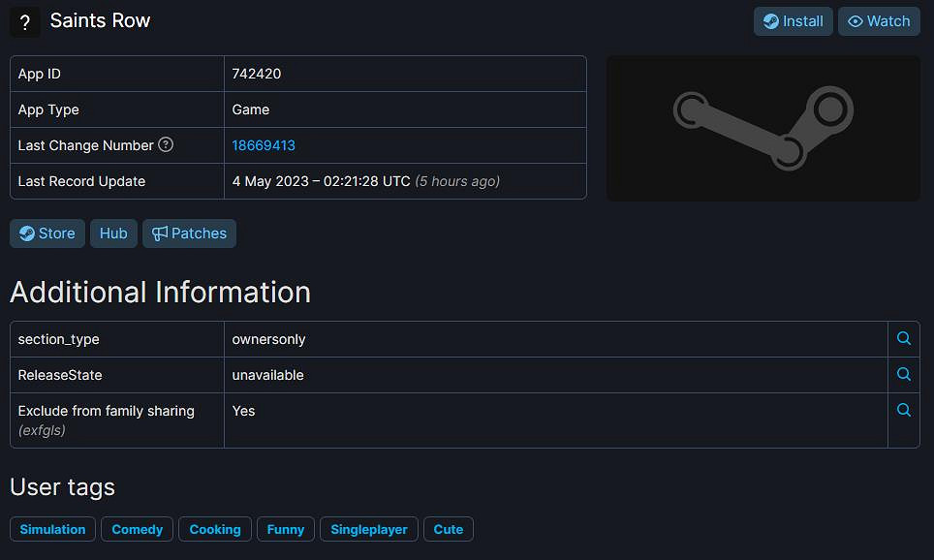934x560 pixels.
Task: Click the Install button
Action: click(793, 21)
